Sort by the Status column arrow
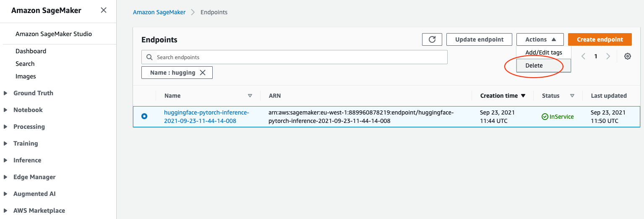644x219 pixels. point(572,96)
